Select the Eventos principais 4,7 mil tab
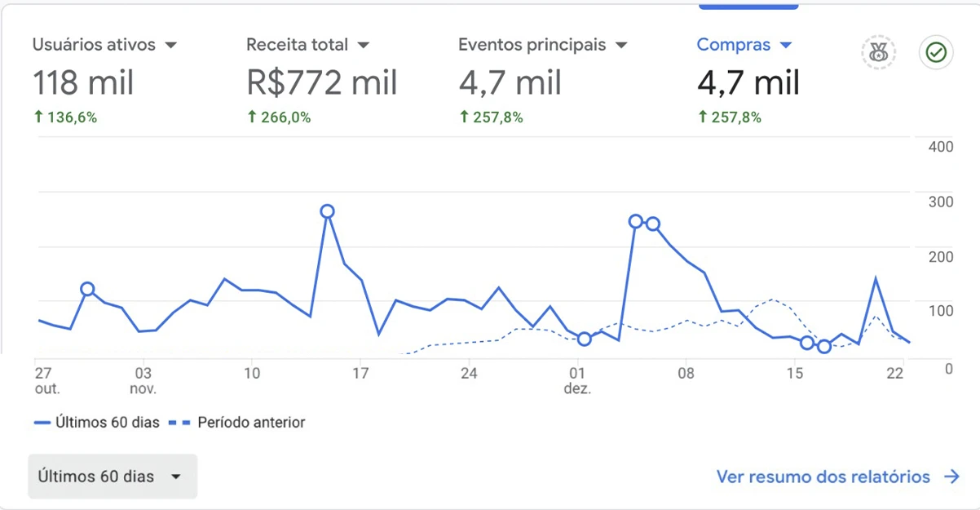The width and height of the screenshot is (980, 510). [x=510, y=82]
